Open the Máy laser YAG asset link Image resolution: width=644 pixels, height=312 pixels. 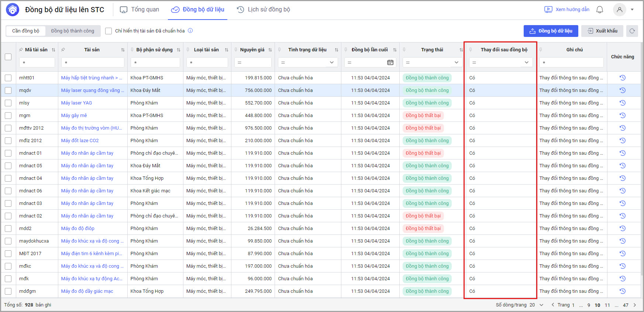pos(76,103)
